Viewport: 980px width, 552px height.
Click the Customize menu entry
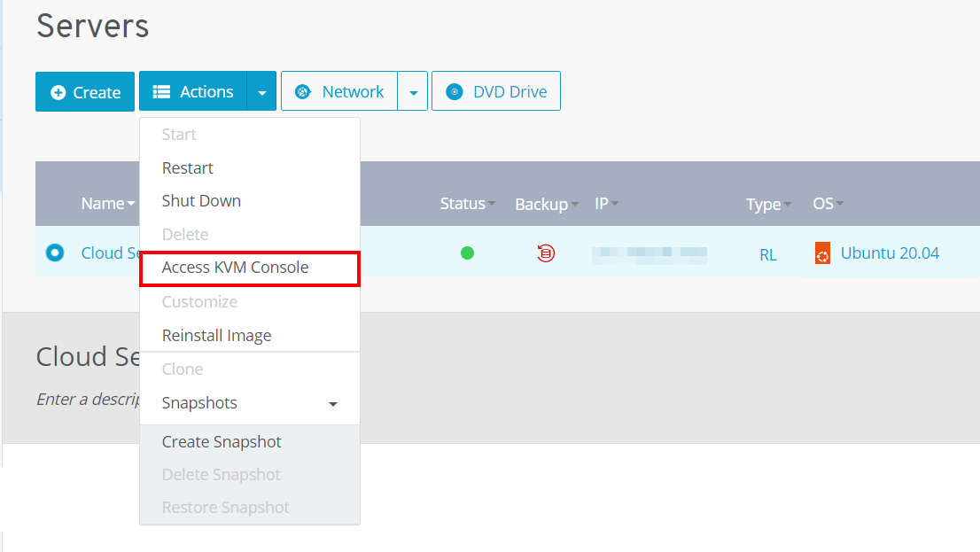(250, 302)
